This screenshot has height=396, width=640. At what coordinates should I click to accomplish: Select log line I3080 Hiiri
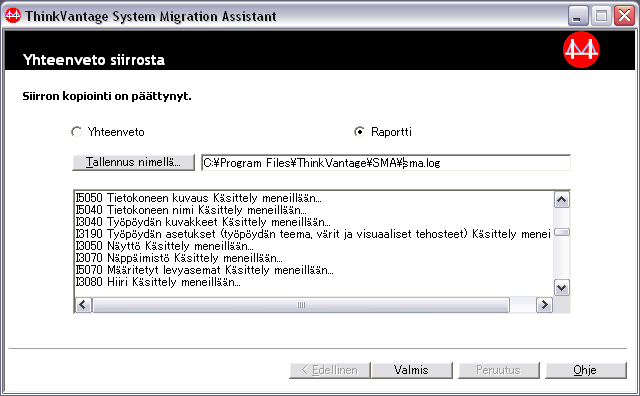158,282
